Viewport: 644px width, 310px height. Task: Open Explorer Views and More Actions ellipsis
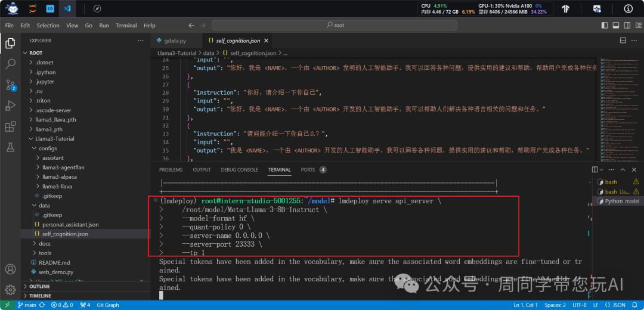click(141, 41)
